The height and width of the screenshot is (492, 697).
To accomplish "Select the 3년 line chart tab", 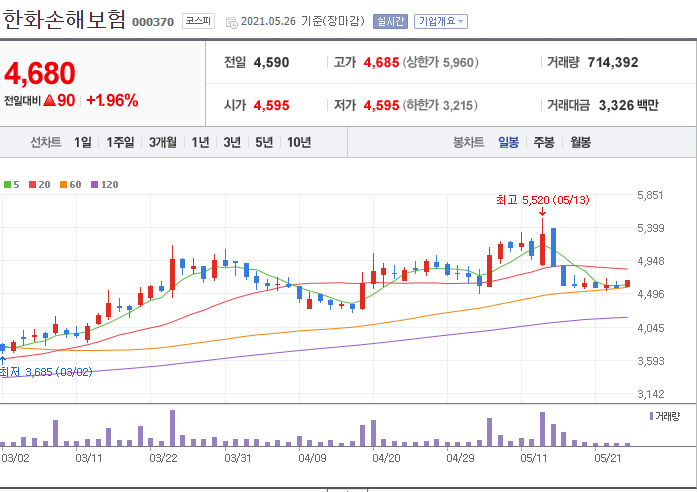I will [x=232, y=142].
